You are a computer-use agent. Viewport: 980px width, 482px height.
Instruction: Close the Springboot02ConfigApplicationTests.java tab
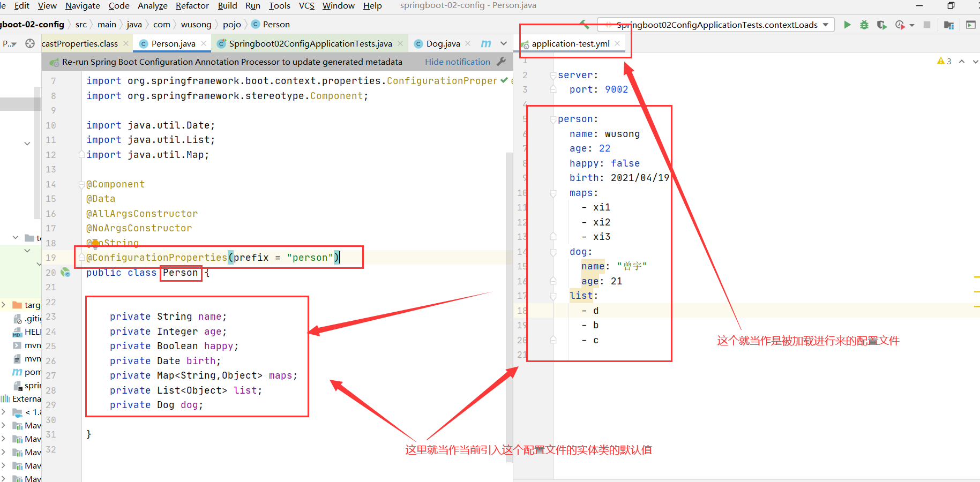point(400,43)
